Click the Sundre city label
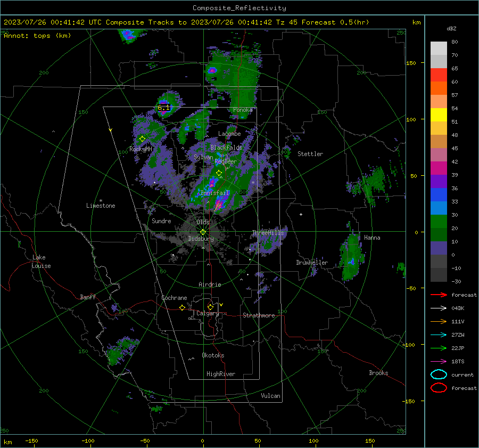The image size is (479, 448). (x=161, y=221)
